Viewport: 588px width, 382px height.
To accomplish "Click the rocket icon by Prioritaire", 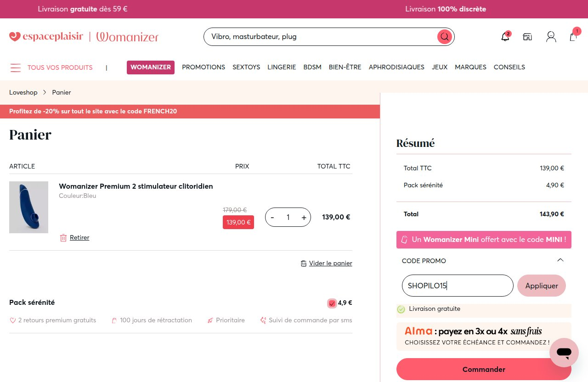I will 210,320.
